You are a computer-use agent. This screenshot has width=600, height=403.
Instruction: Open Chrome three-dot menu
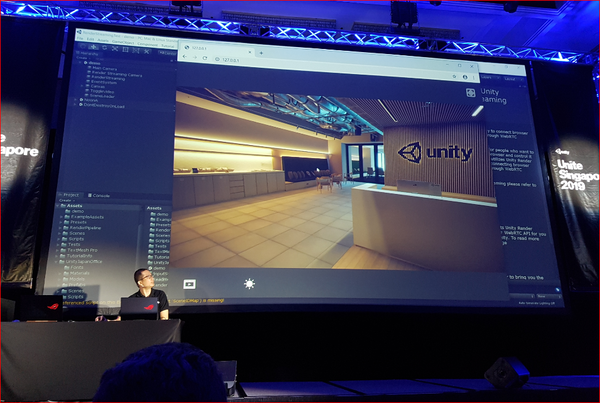[474, 78]
